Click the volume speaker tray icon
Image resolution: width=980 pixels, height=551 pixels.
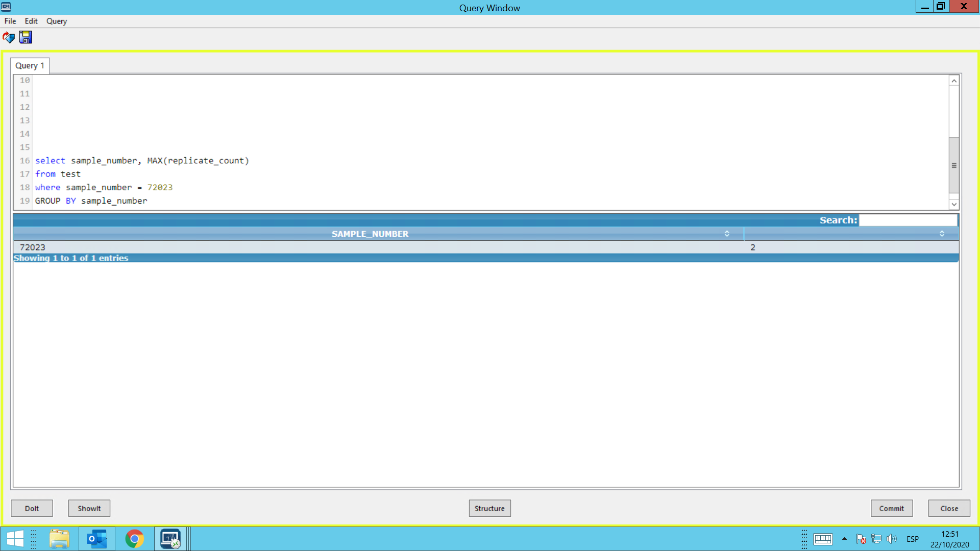click(x=892, y=539)
